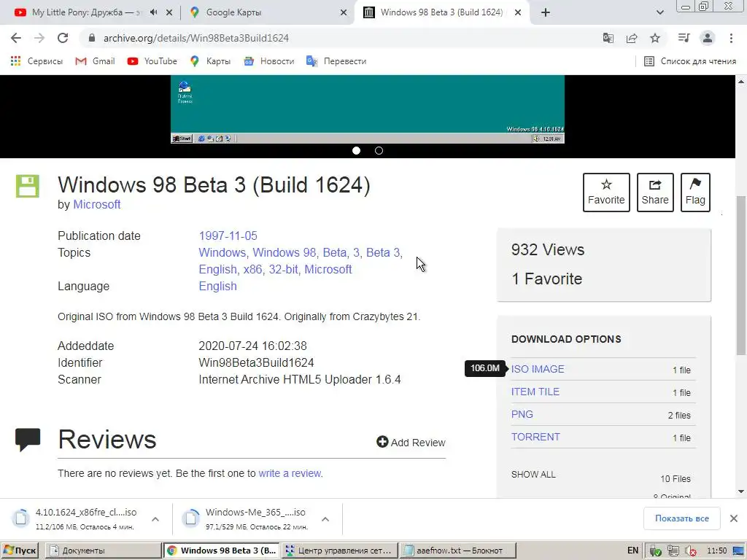The width and height of the screenshot is (747, 560).
Task: Click the EN language indicator in tray
Action: point(632,551)
